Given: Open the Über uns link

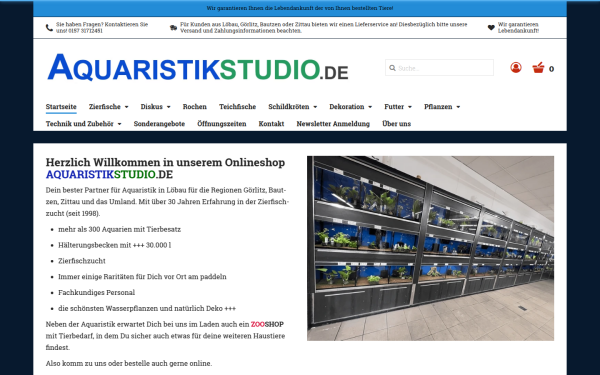Looking at the screenshot, I should pyautogui.click(x=396, y=124).
